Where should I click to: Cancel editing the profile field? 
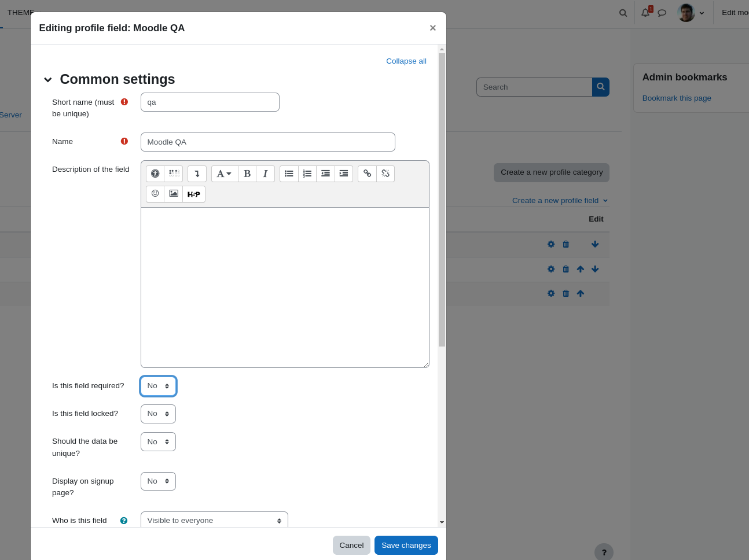[351, 546]
